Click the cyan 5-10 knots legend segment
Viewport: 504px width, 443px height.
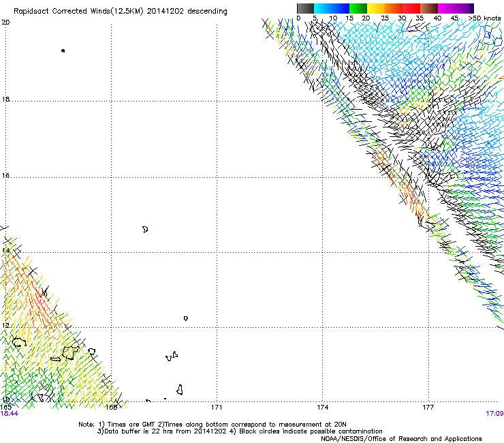(323, 8)
